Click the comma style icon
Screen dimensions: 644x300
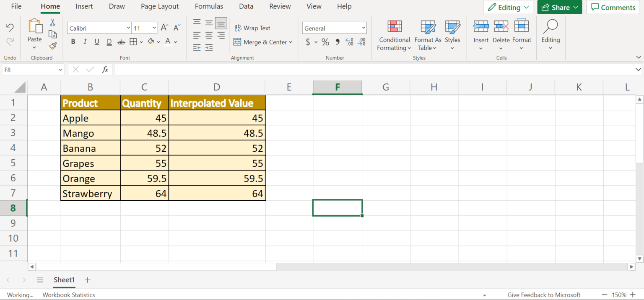tap(337, 42)
